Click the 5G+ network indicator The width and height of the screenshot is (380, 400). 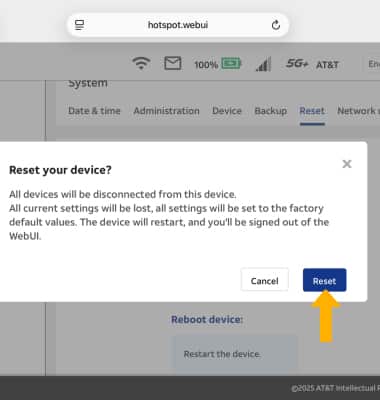coord(297,63)
